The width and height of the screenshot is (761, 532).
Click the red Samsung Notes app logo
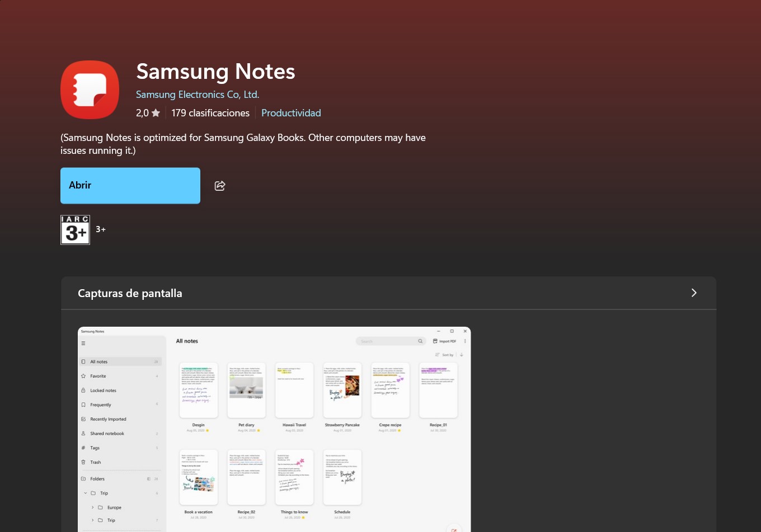tap(90, 90)
